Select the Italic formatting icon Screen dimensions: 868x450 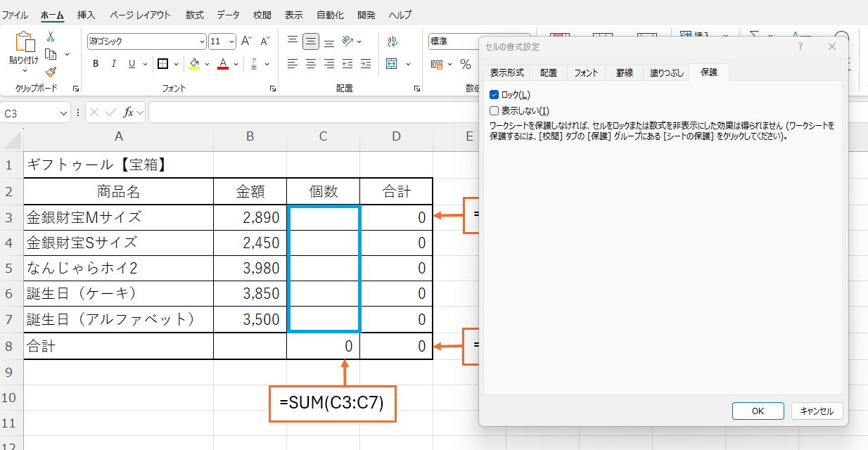[113, 63]
